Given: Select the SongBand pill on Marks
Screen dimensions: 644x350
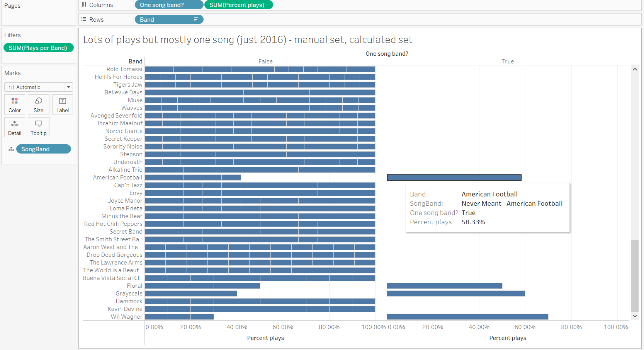Looking at the screenshot, I should (44, 149).
